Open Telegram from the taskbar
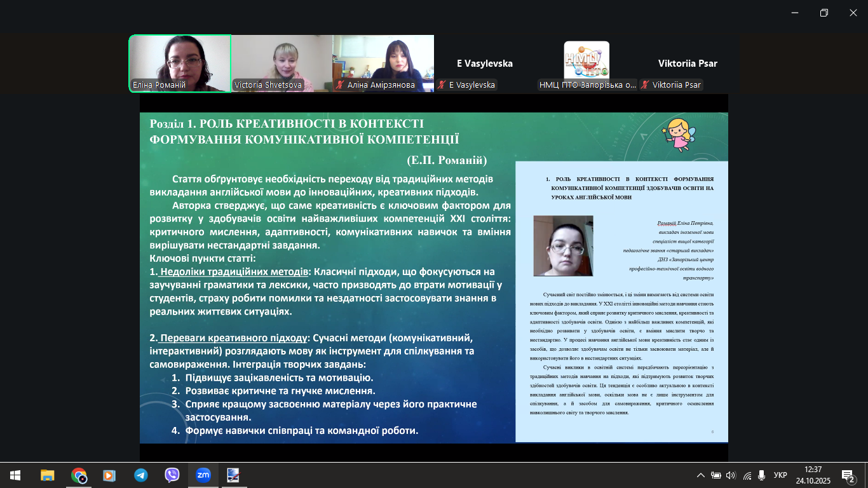 point(140,475)
